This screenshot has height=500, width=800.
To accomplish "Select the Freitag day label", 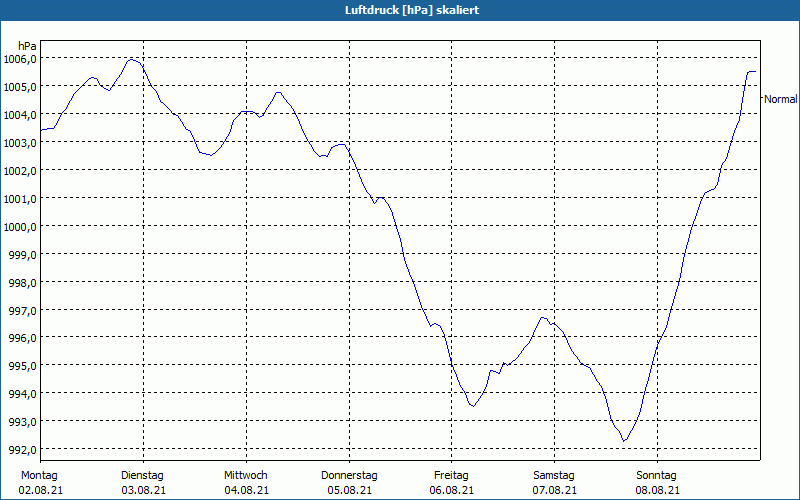I will [451, 476].
